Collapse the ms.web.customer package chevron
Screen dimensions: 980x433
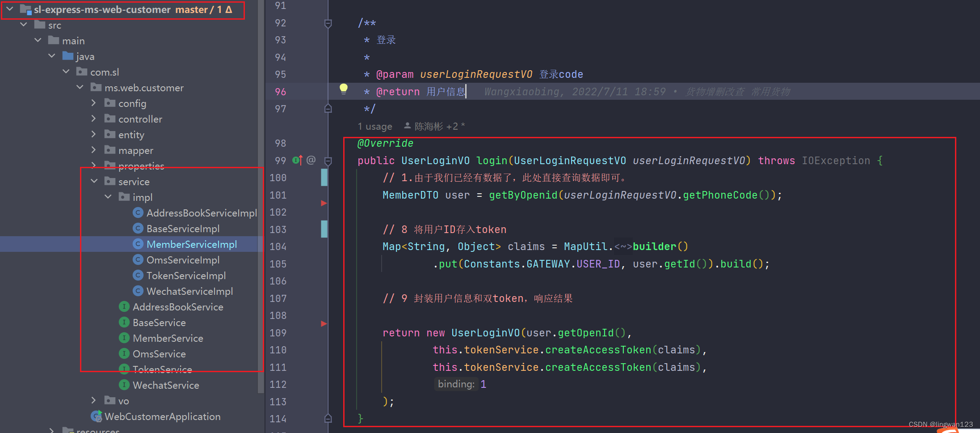80,87
